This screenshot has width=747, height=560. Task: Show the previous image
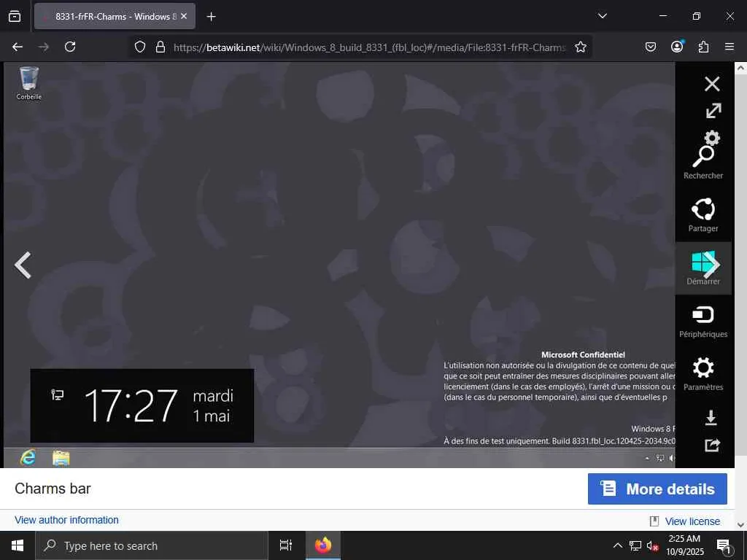[x=23, y=265]
